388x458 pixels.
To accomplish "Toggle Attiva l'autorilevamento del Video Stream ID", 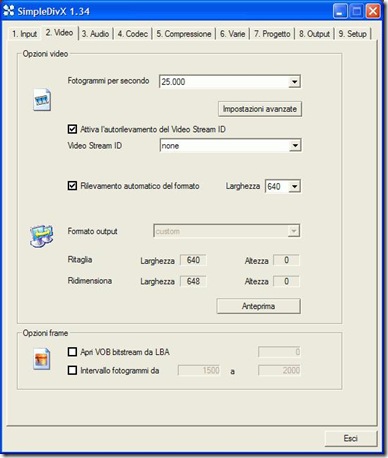I will (x=72, y=129).
